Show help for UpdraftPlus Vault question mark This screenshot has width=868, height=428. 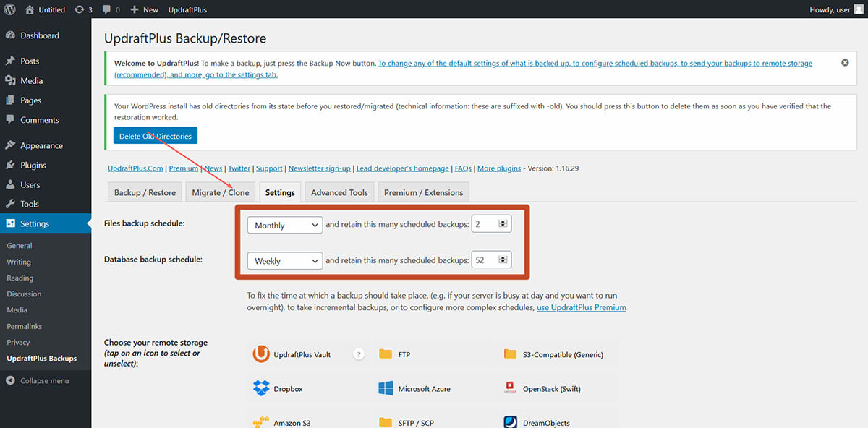coord(359,354)
